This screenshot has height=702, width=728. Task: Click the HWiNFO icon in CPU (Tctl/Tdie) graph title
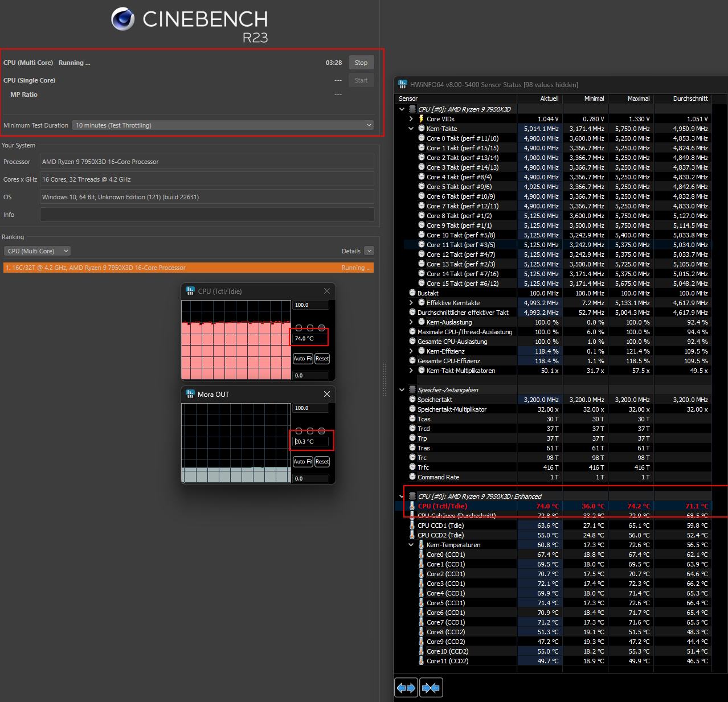click(x=190, y=291)
